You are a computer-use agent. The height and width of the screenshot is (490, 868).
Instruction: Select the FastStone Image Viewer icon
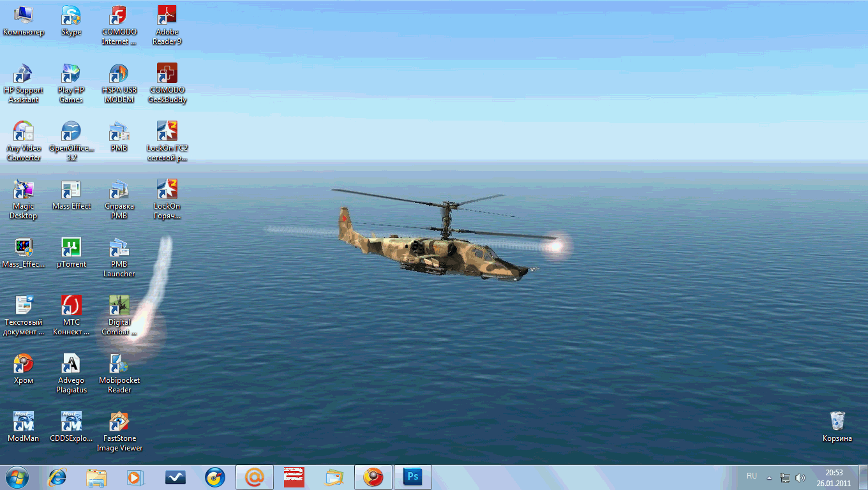tap(119, 432)
